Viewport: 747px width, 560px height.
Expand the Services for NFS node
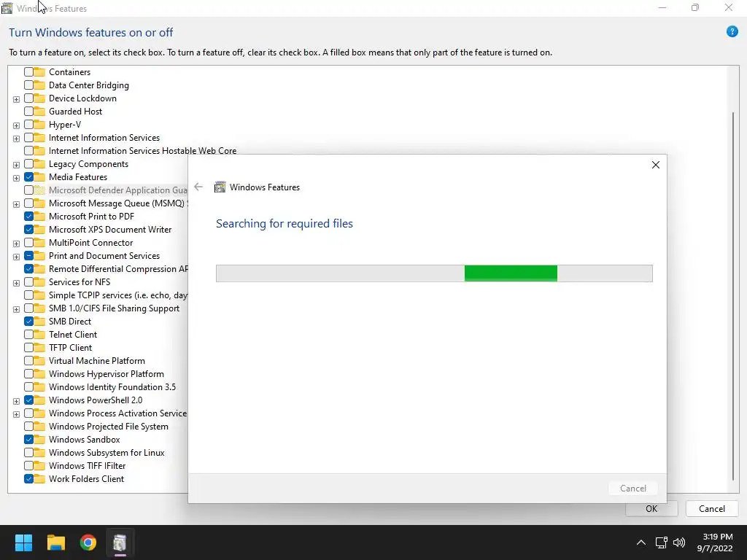16,283
